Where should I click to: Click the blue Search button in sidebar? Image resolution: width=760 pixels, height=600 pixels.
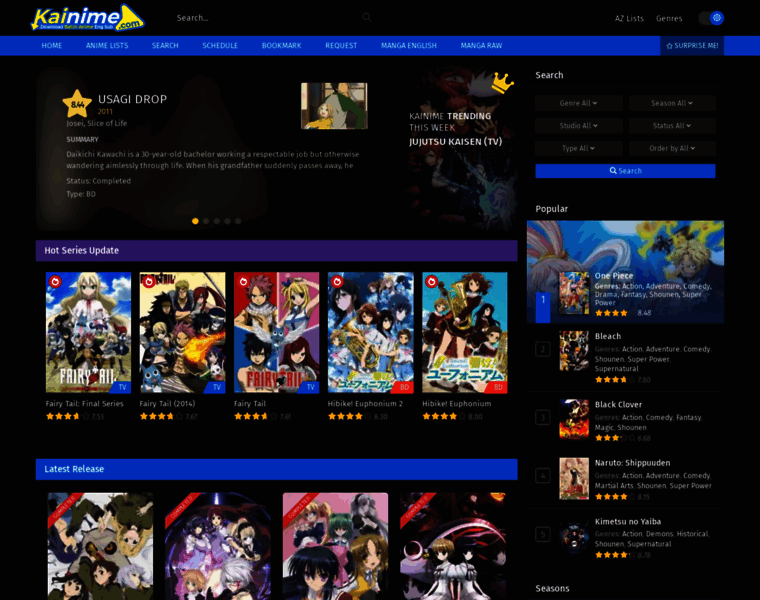[625, 171]
